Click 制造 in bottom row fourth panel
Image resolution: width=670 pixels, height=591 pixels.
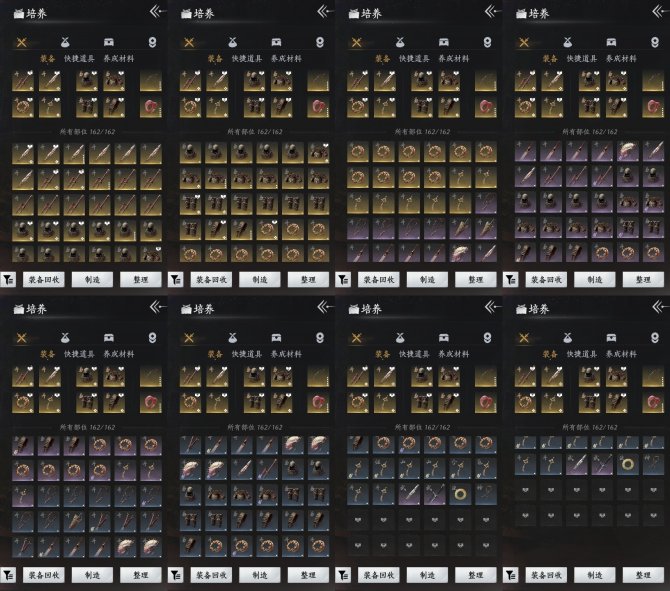coord(595,575)
